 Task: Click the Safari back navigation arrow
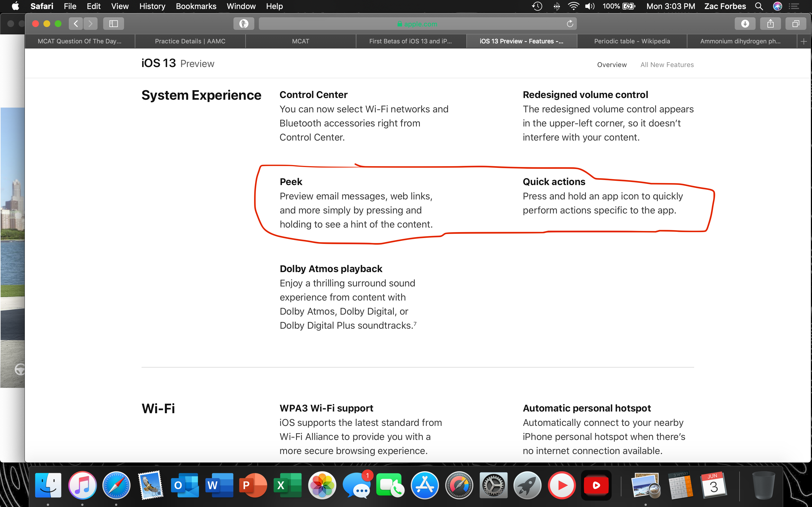(x=76, y=23)
